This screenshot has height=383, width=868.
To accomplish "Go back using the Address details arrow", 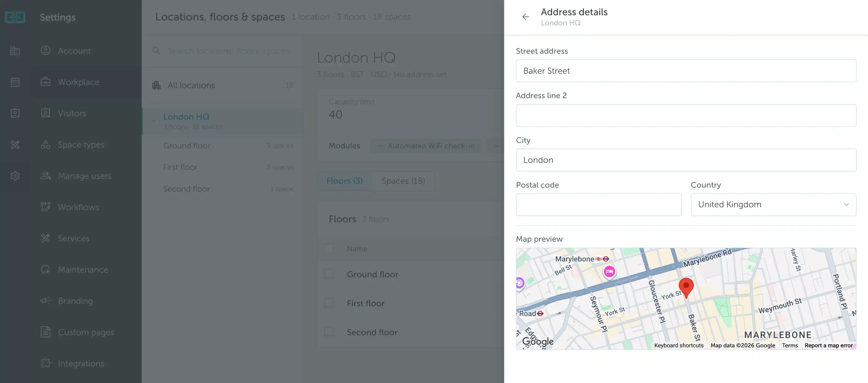I will 525,17.
